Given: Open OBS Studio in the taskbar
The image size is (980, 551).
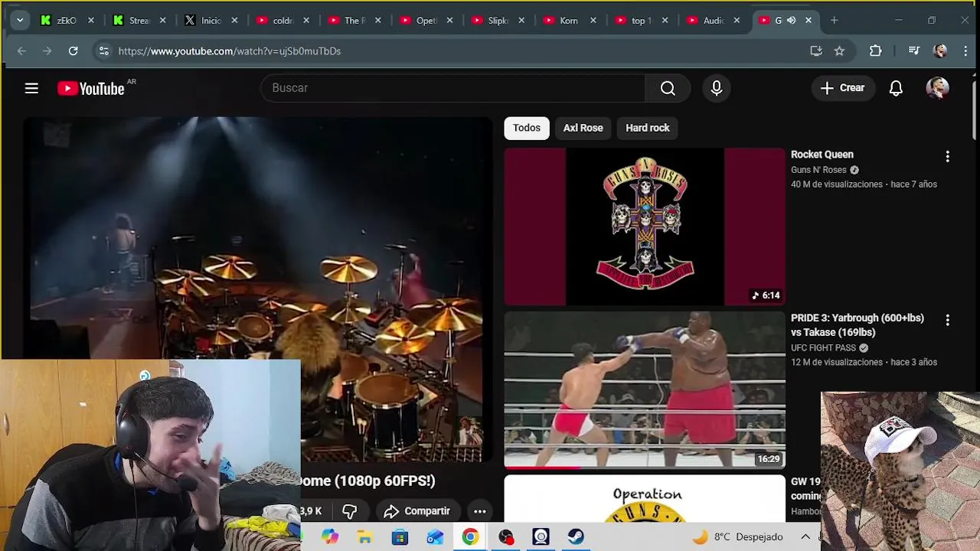Looking at the screenshot, I should pos(505,537).
